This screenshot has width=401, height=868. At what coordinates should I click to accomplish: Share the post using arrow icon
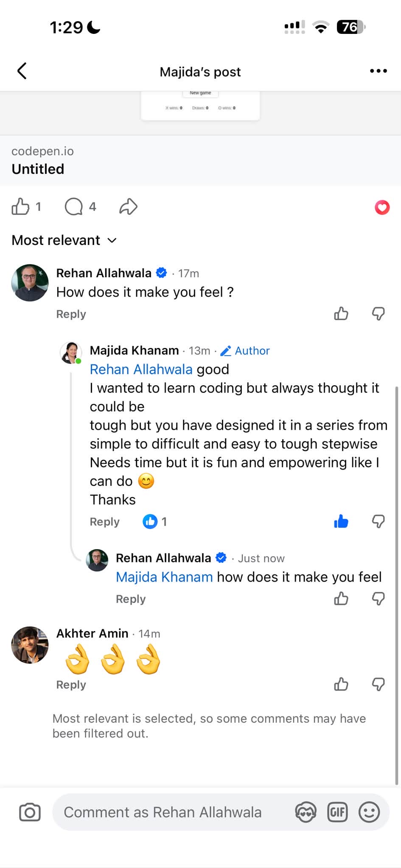tap(128, 207)
